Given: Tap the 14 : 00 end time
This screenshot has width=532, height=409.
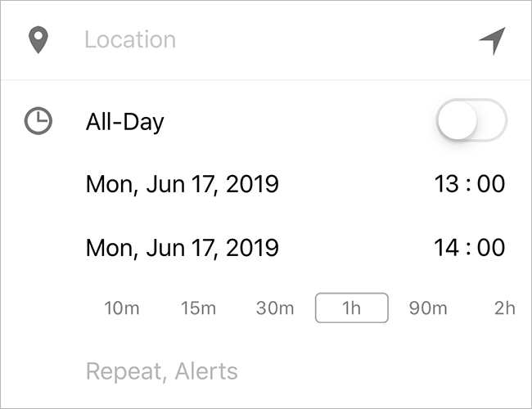Looking at the screenshot, I should [469, 247].
